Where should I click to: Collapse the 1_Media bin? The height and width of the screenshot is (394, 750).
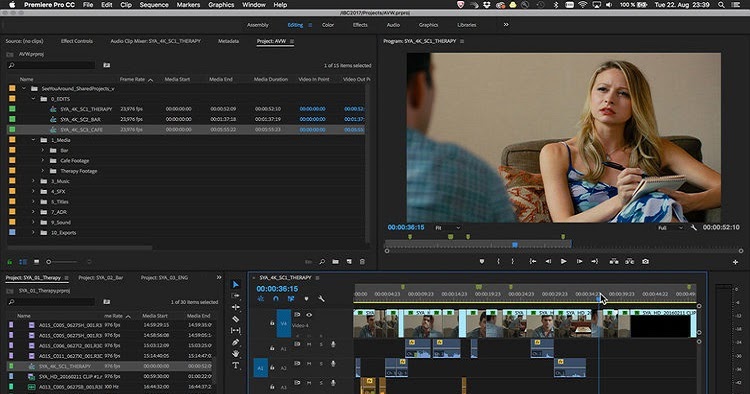tap(33, 140)
